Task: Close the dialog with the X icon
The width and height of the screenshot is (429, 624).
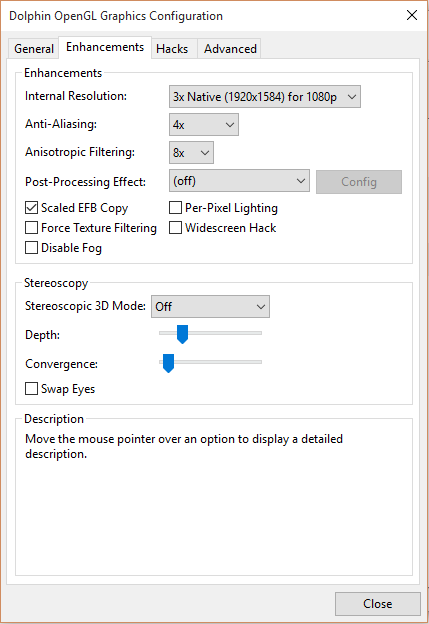Action: (x=412, y=16)
